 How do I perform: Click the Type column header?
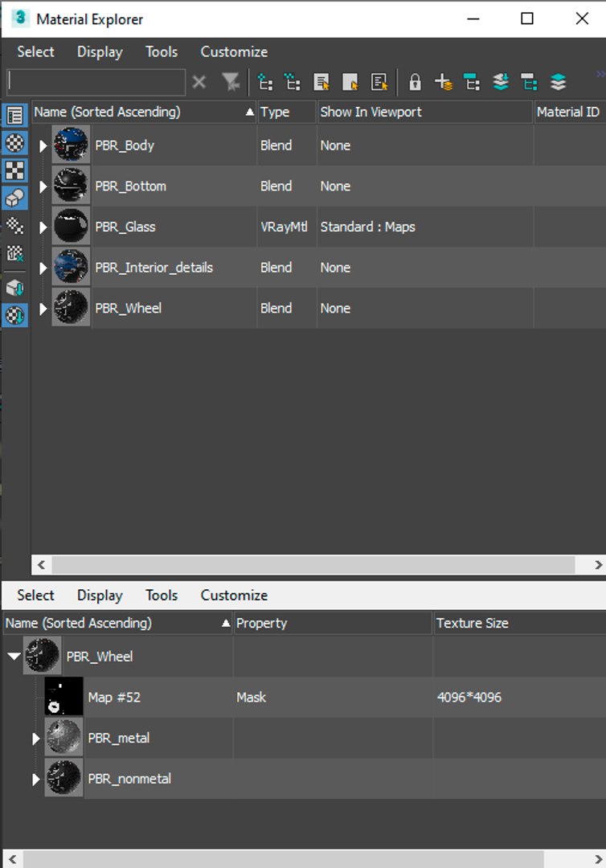286,112
